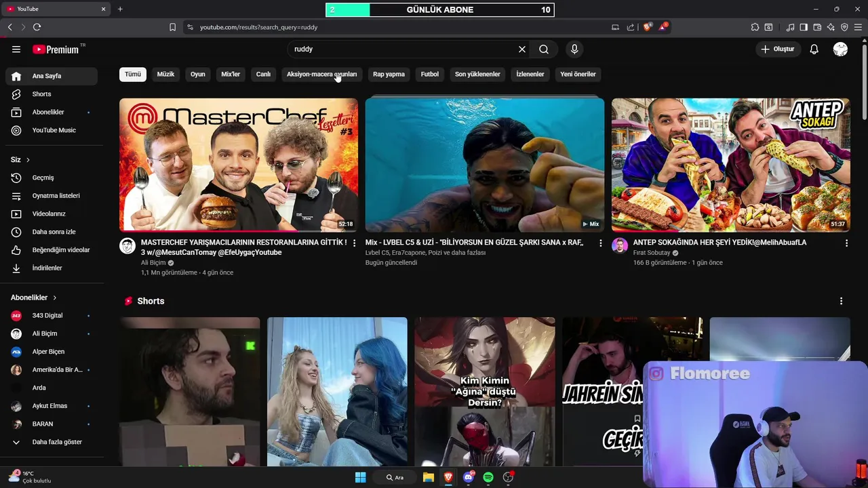This screenshot has width=868, height=488.
Task: Select the Tümü filter chip
Action: click(133, 75)
